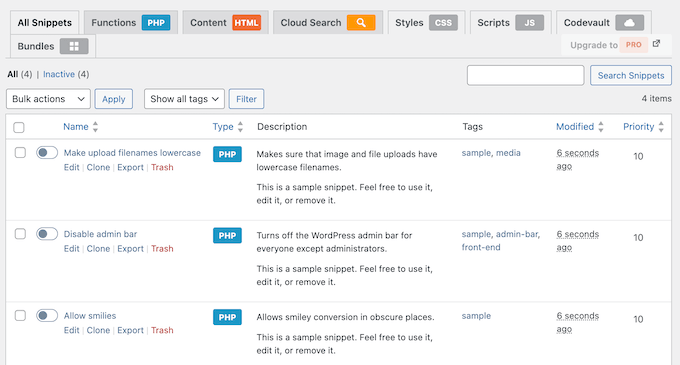Click the sample tag in the Make upload filenames lowercase row
The width and height of the screenshot is (680, 365).
pyautogui.click(x=476, y=153)
